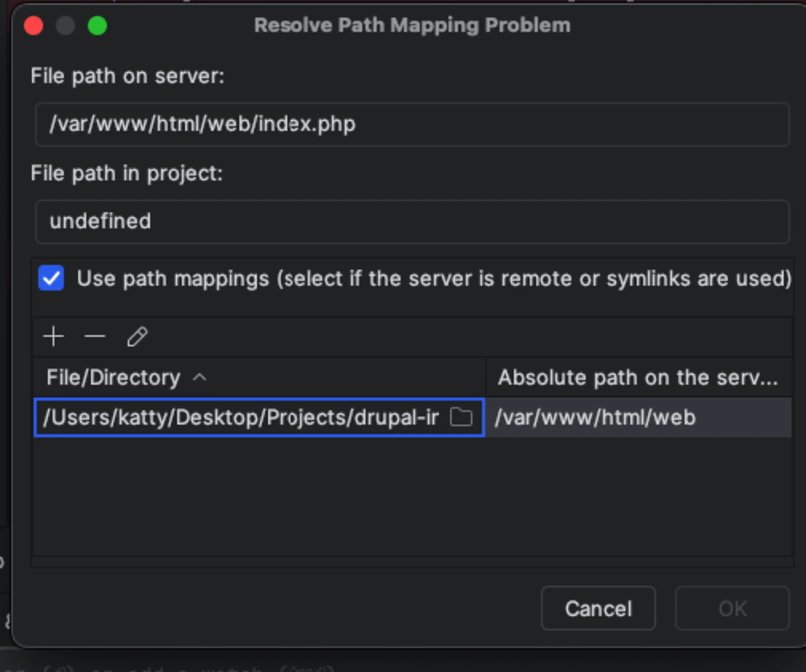Viewport: 806px width, 672px height.
Task: Uncheck the Use path mappings checkbox
Action: [51, 278]
